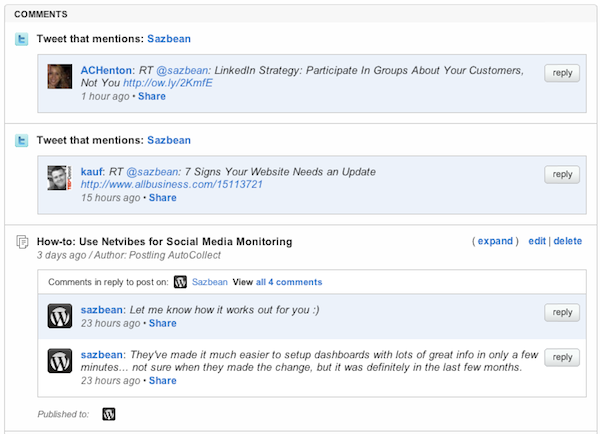
Task: Reply to kauf's tweet
Action: coord(562,174)
